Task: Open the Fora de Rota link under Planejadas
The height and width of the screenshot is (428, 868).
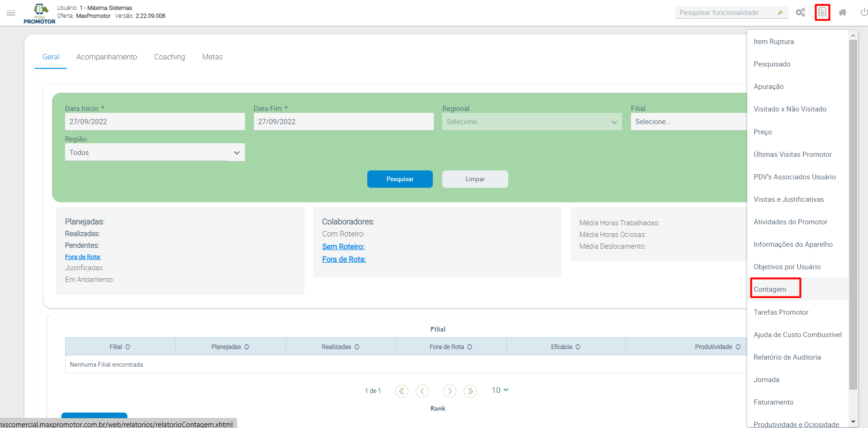Action: [x=83, y=257]
